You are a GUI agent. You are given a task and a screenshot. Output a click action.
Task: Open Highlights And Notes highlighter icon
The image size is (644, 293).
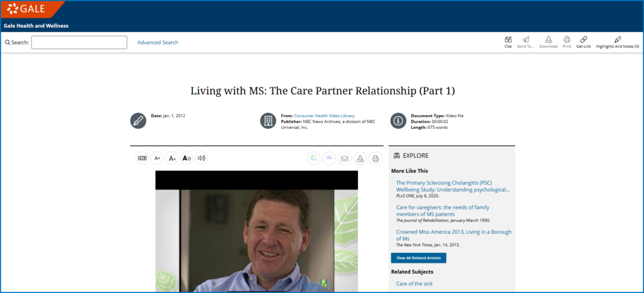[x=617, y=40]
